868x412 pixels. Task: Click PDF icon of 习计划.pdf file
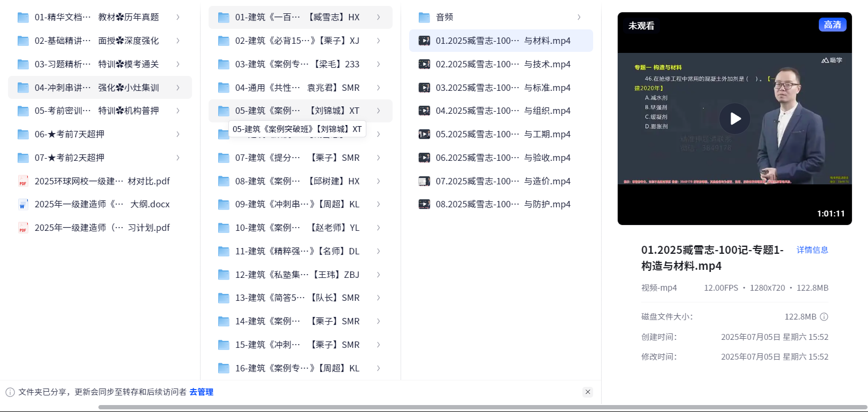(23, 228)
